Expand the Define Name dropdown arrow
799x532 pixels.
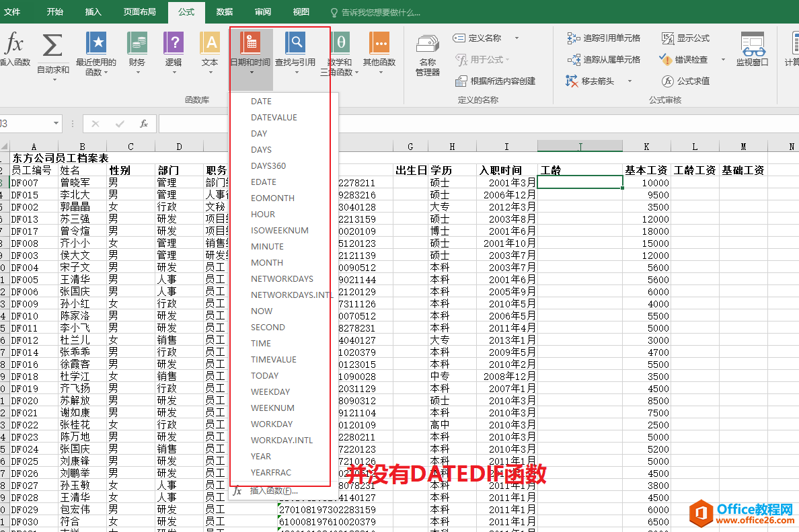(517, 38)
